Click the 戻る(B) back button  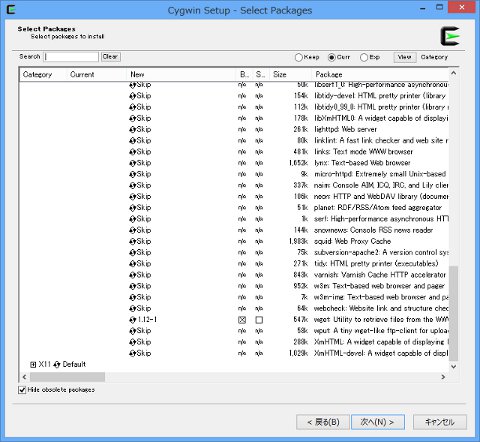[x=323, y=422]
